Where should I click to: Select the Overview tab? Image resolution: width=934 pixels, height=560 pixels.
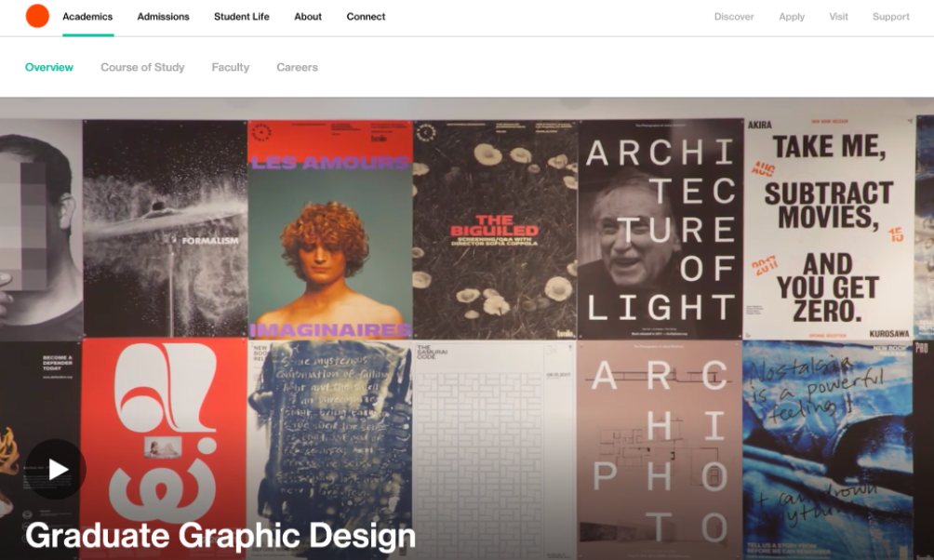coord(49,67)
